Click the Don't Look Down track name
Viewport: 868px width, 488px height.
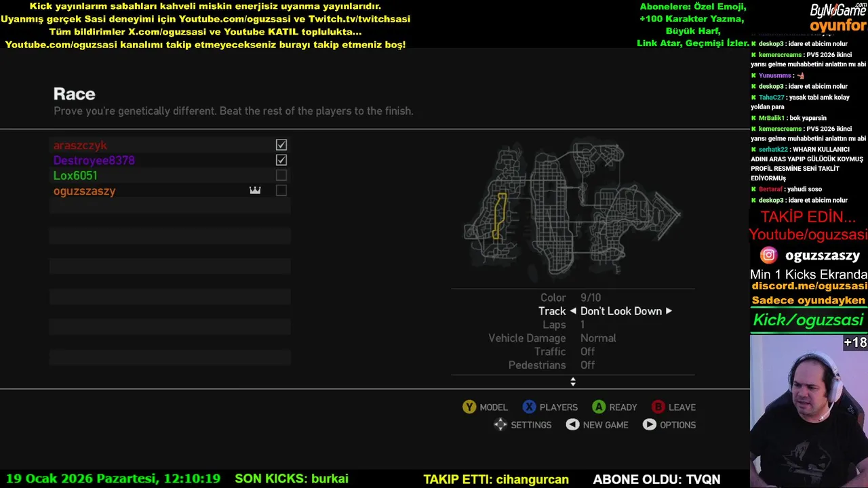(x=621, y=311)
